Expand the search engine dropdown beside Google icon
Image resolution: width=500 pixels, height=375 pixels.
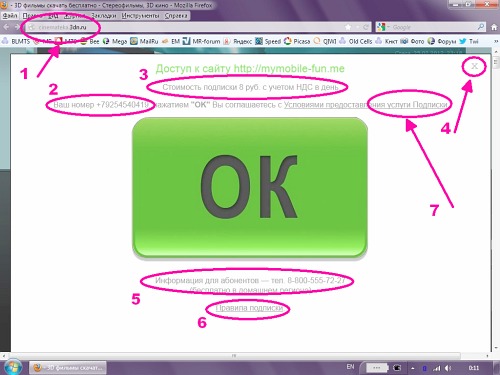[x=389, y=27]
